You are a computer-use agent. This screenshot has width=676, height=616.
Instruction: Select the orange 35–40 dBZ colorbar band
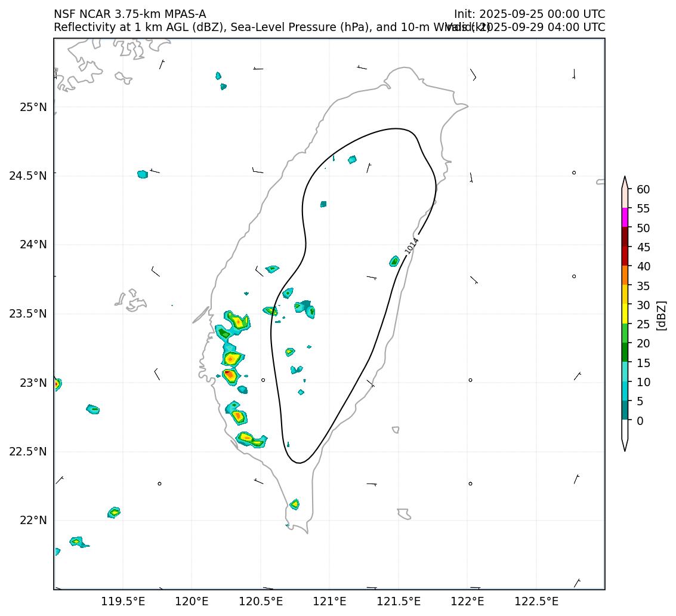(625, 275)
